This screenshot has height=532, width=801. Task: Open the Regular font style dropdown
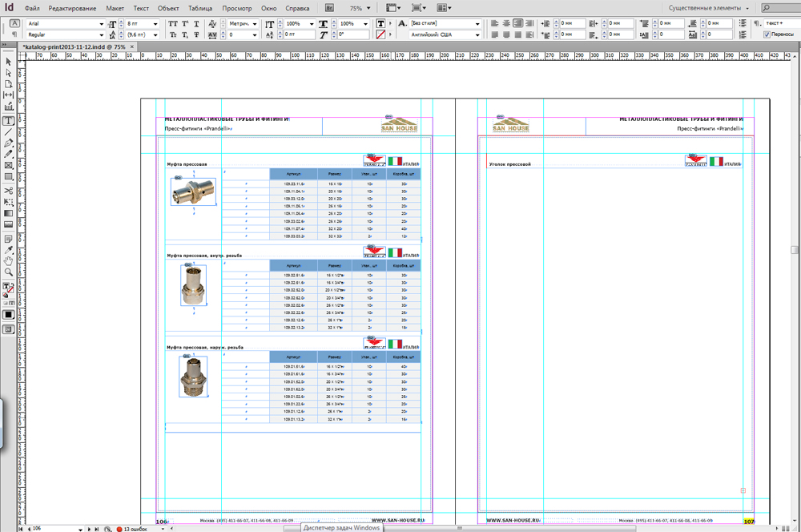[x=101, y=34]
